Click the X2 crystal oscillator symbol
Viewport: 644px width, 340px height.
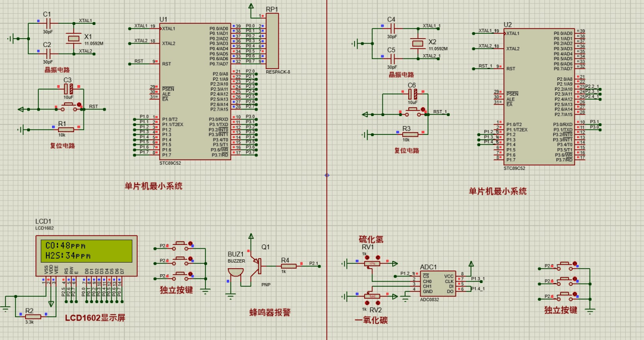(418, 43)
